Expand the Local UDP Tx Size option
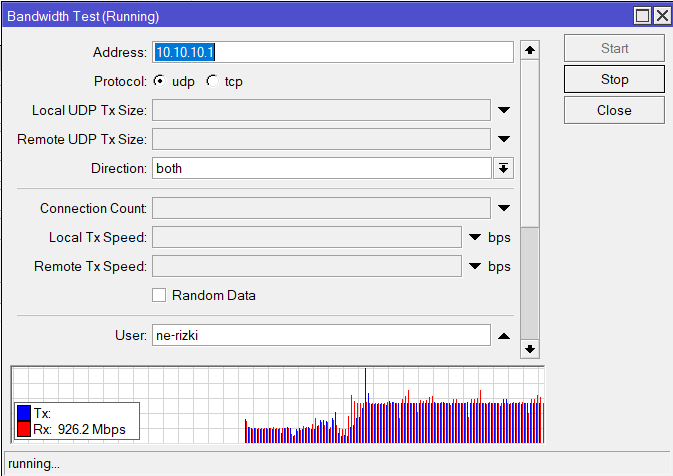Viewport: 673px width, 476px height. pyautogui.click(x=504, y=110)
